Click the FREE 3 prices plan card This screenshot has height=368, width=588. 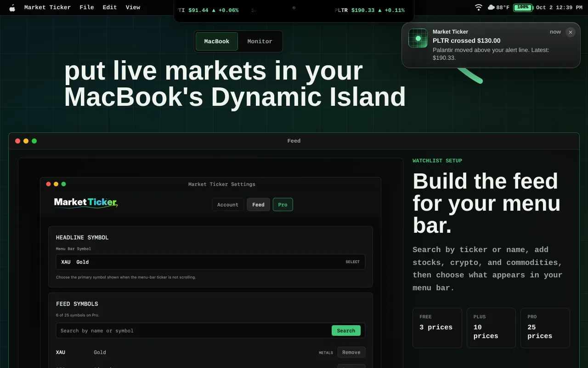[x=437, y=328]
